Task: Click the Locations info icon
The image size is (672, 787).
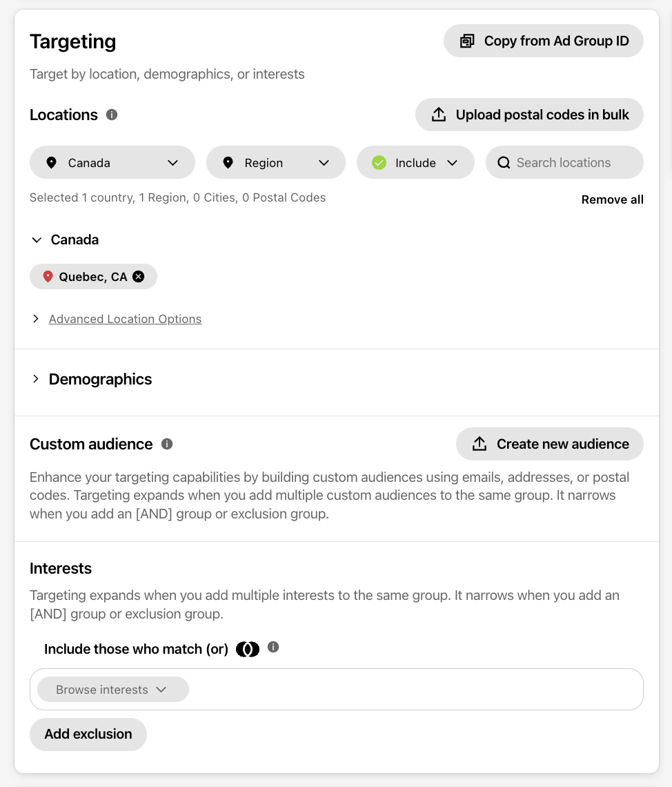Action: point(112,115)
